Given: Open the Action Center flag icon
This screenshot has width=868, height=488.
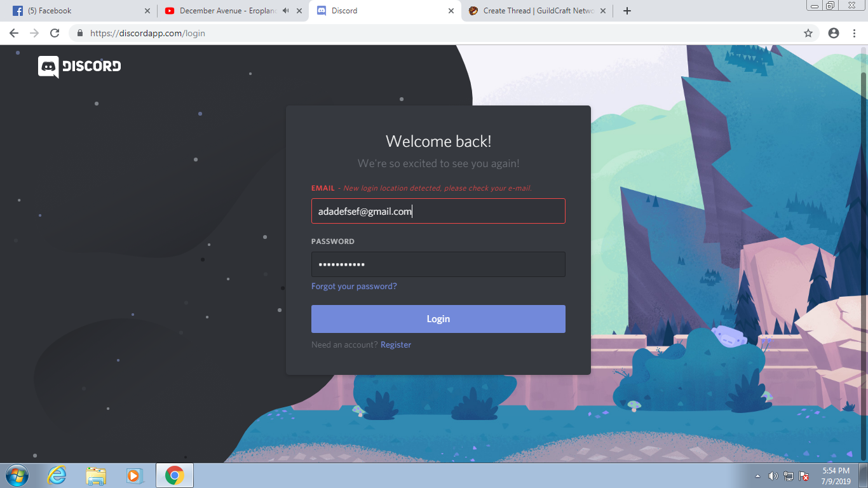Looking at the screenshot, I should [x=804, y=476].
